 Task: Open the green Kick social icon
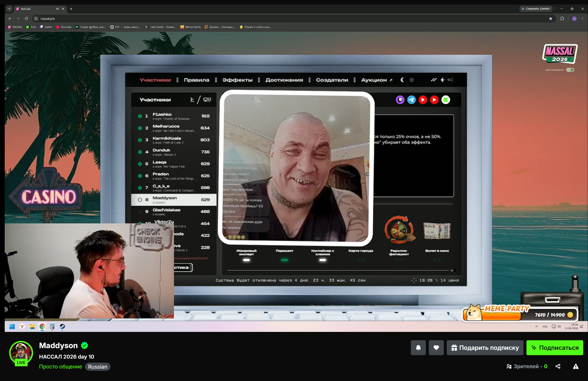pyautogui.click(x=446, y=100)
